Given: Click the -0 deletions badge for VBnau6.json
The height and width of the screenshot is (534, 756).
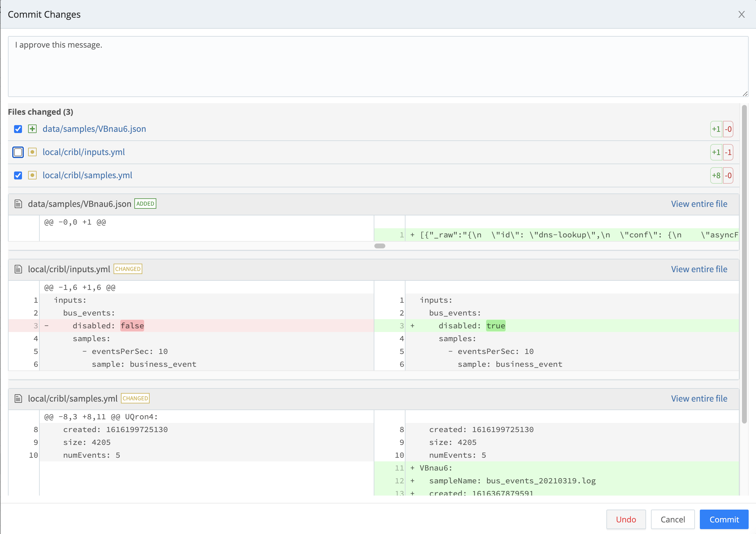Looking at the screenshot, I should pyautogui.click(x=728, y=129).
